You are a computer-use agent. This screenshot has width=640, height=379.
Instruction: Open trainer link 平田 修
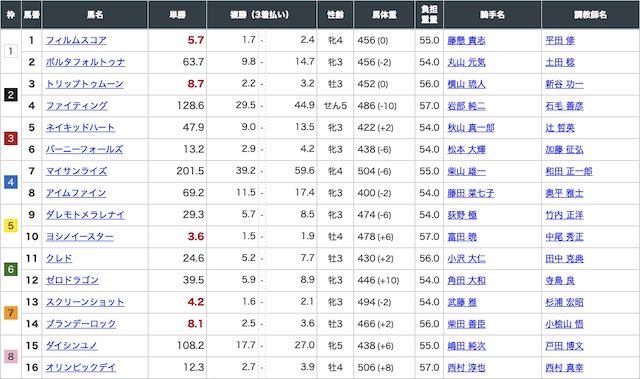coord(560,40)
